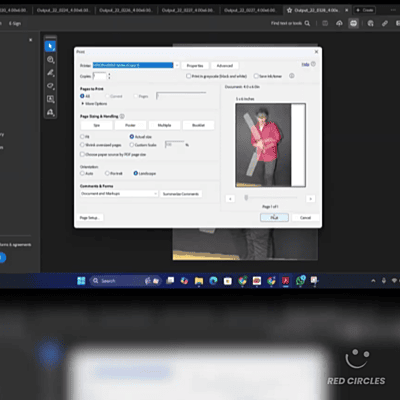Click the Find text or tools search icon
The height and width of the screenshot is (400, 400).
[307, 23]
